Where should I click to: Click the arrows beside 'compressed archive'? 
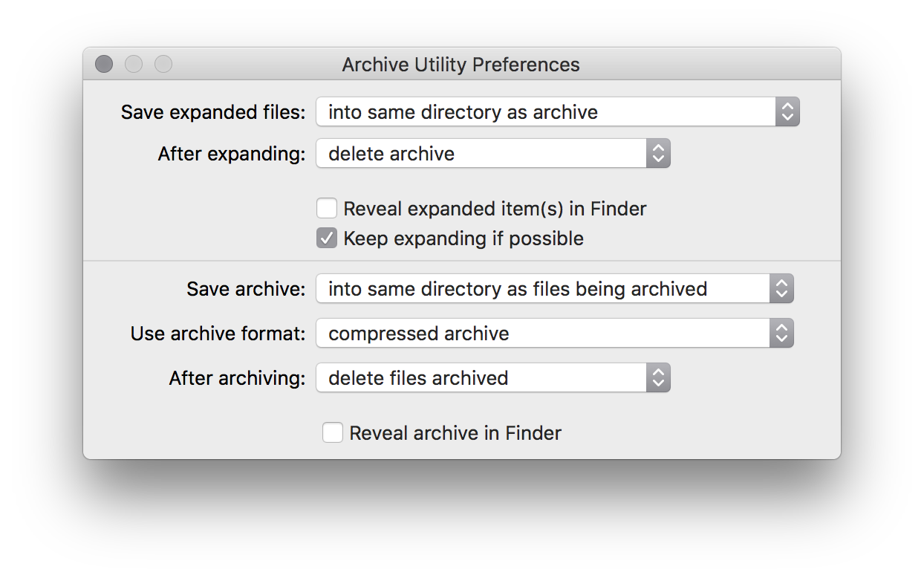click(781, 334)
